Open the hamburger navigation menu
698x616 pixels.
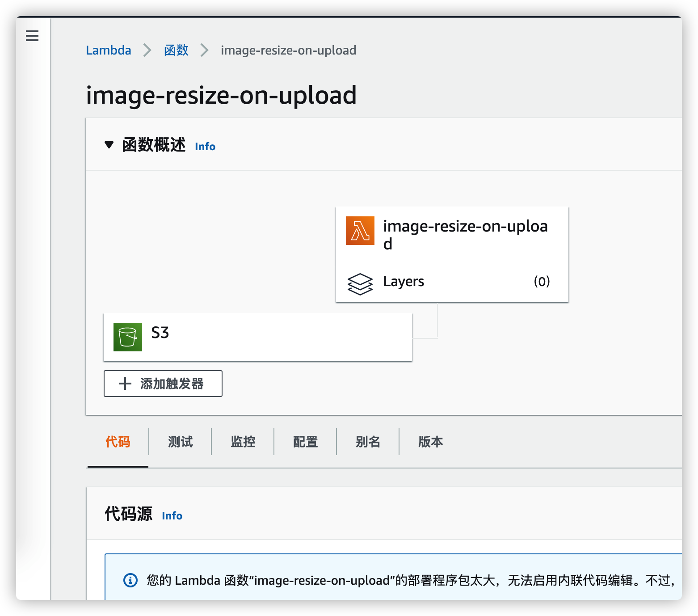coord(32,35)
